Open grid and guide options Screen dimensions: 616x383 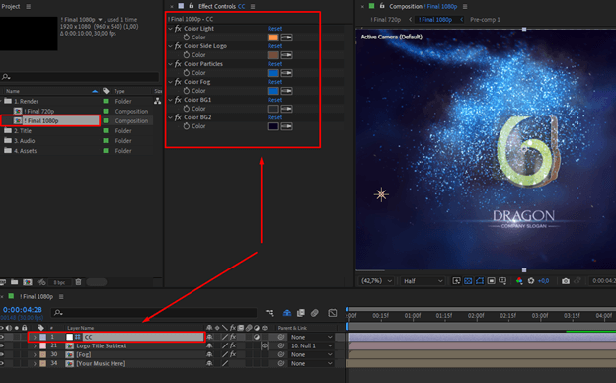coord(503,280)
